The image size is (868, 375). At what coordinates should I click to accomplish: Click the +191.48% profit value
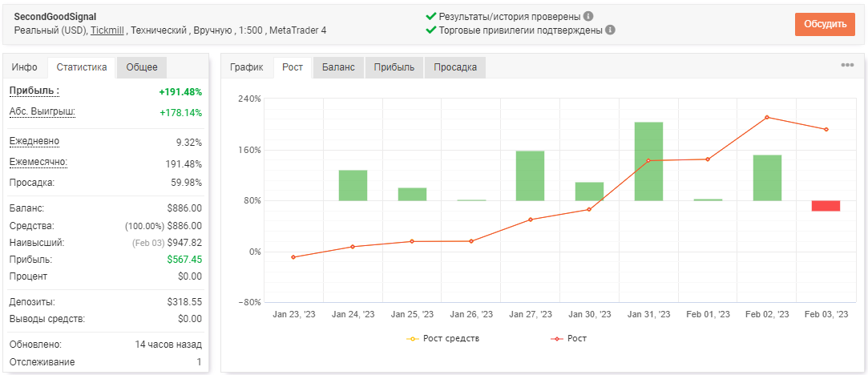click(x=180, y=92)
